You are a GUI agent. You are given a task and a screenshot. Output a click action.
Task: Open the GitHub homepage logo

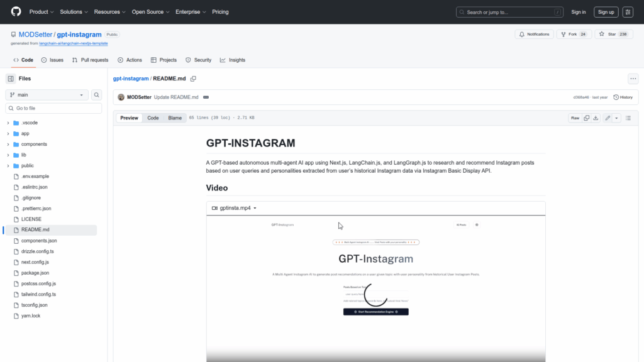tap(16, 12)
